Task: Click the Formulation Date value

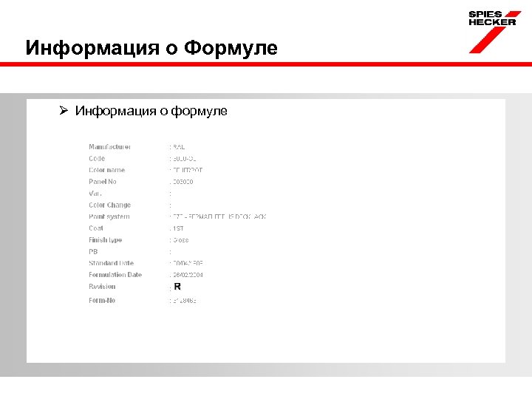Action: coord(188,275)
